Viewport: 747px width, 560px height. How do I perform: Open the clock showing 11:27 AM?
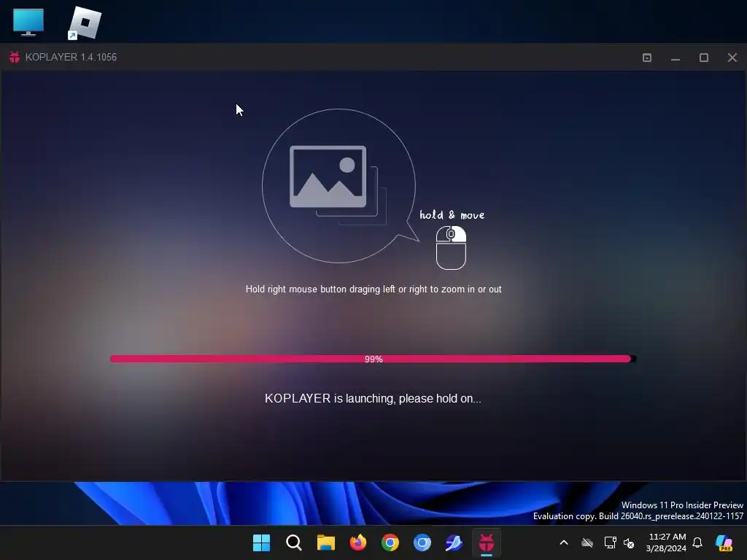(667, 542)
